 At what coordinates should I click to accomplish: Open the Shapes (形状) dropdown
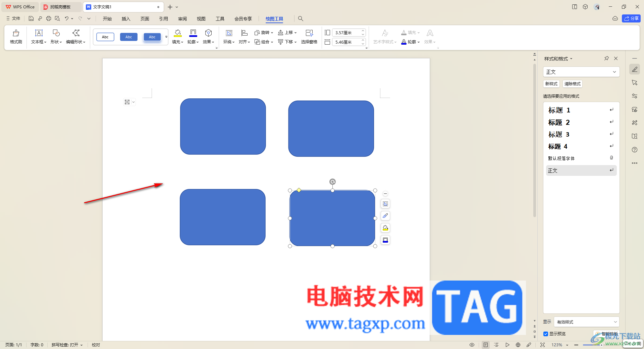coord(56,37)
